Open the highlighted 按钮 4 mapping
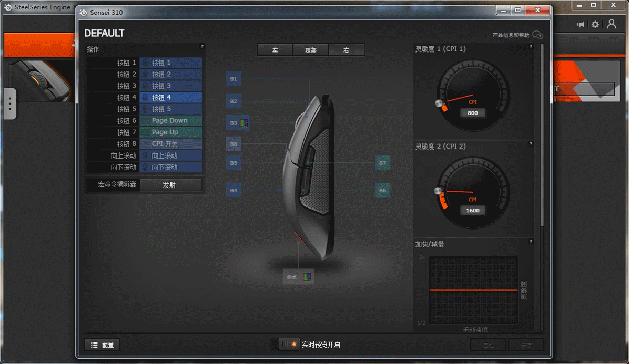The image size is (629, 364). pos(171,98)
